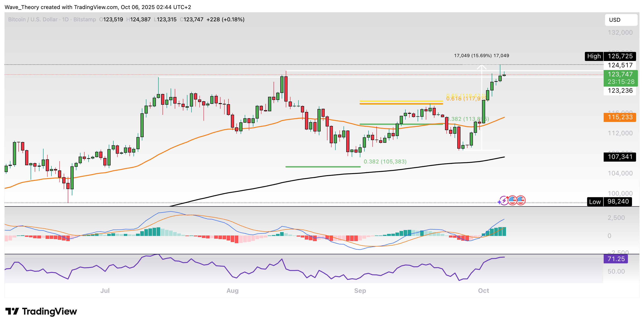This screenshot has width=644, height=325.
Task: Select the Bitstamp exchange label in the legend
Action: point(85,19)
